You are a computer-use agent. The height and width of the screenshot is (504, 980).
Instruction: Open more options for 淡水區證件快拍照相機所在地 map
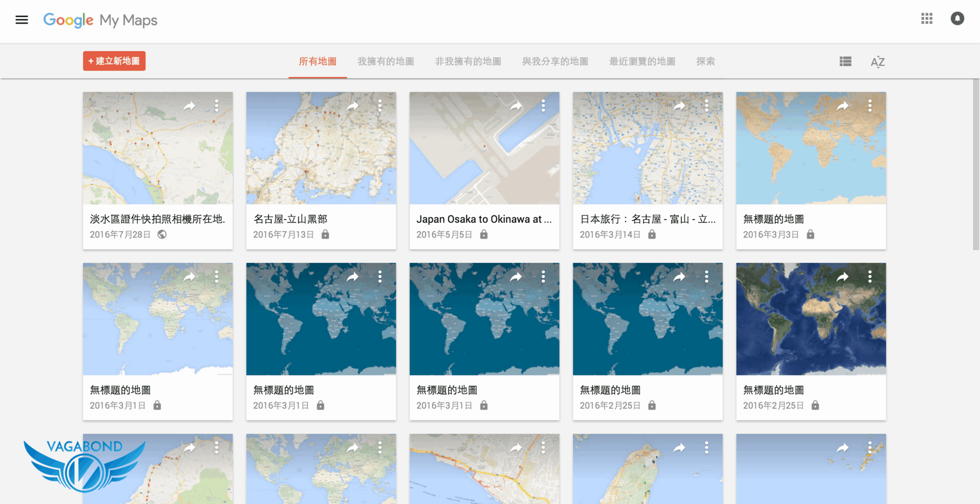tap(217, 106)
